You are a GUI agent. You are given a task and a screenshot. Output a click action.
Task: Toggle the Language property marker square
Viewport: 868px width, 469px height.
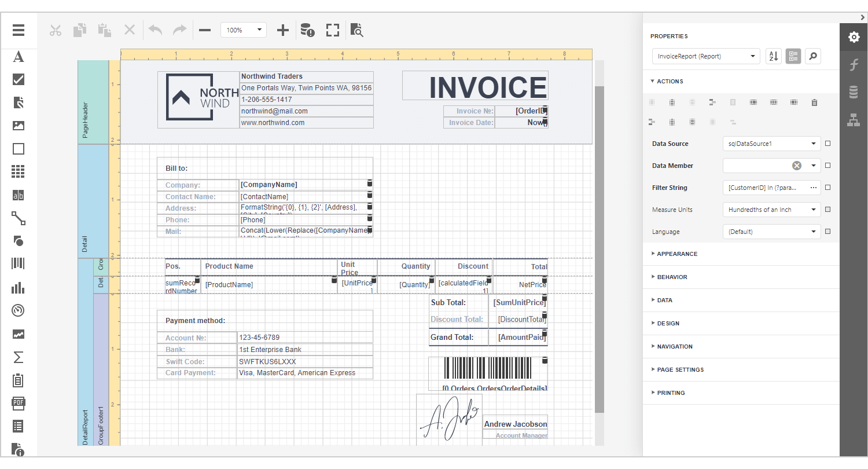pos(827,232)
